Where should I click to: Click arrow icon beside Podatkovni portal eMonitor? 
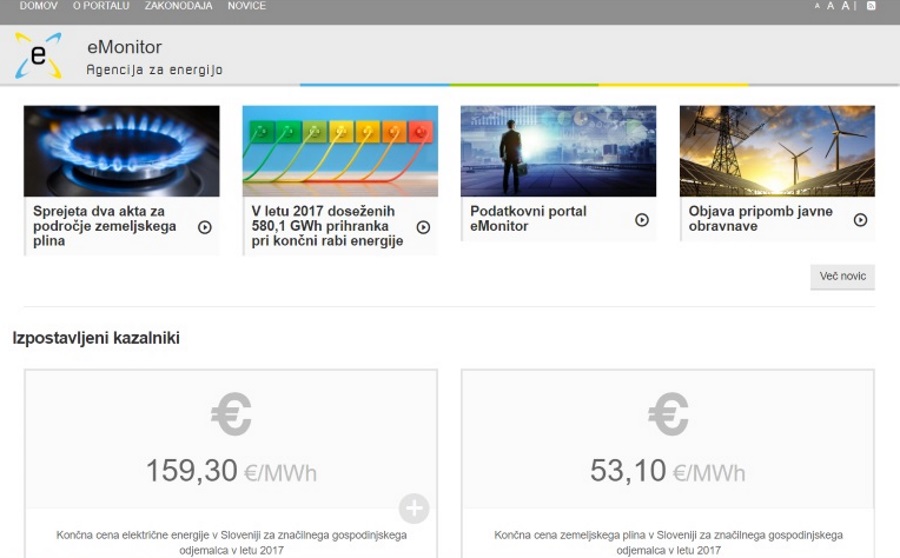click(x=642, y=220)
